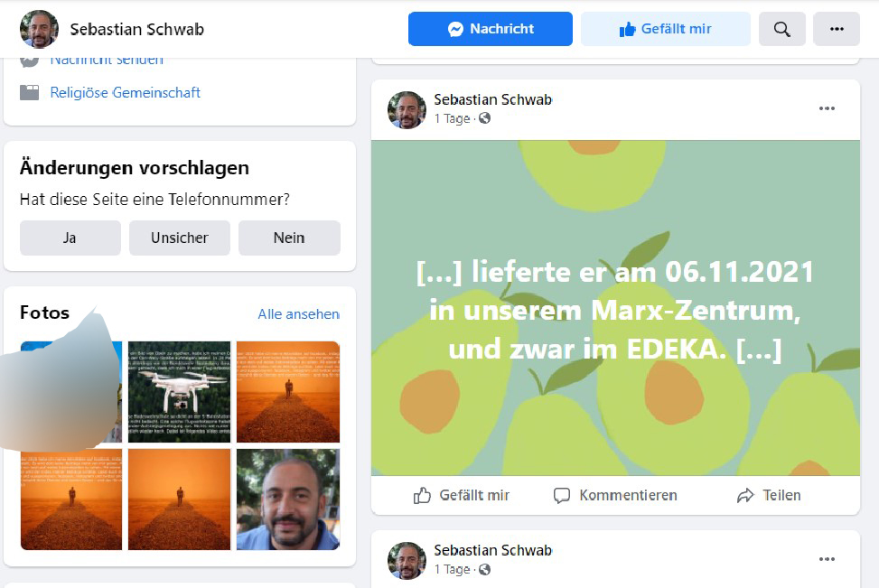Click the globe privacy icon on second post

pyautogui.click(x=485, y=570)
